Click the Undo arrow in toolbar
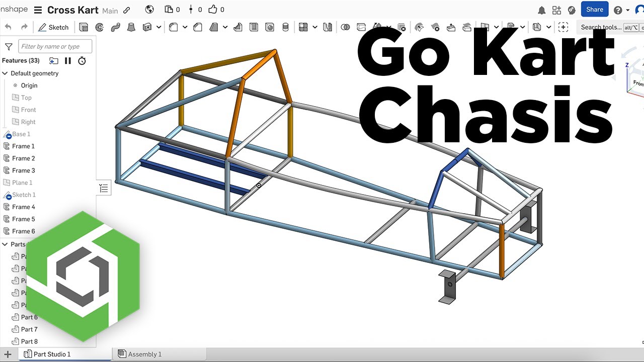644x362 pixels. pos(8,27)
